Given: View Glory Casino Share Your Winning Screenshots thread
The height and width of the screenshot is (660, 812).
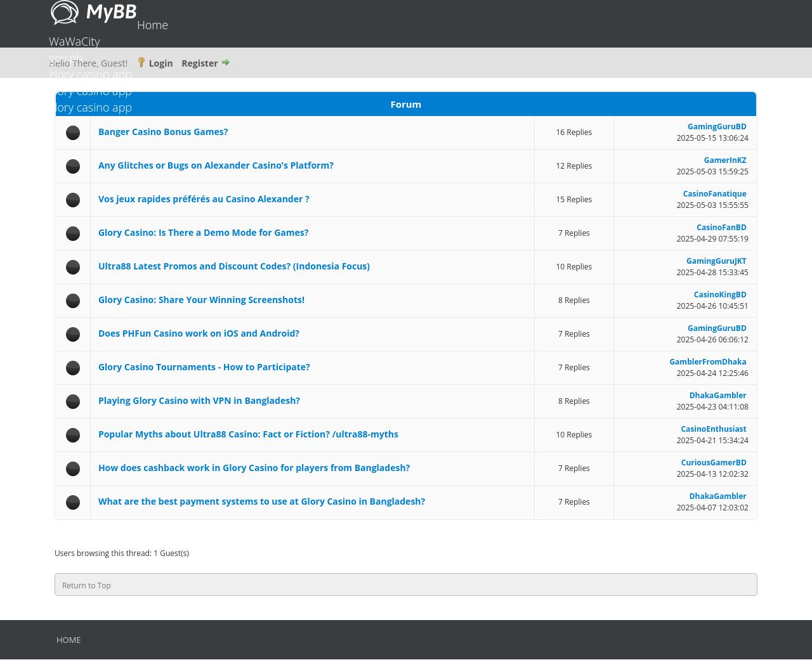Looking at the screenshot, I should (201, 300).
